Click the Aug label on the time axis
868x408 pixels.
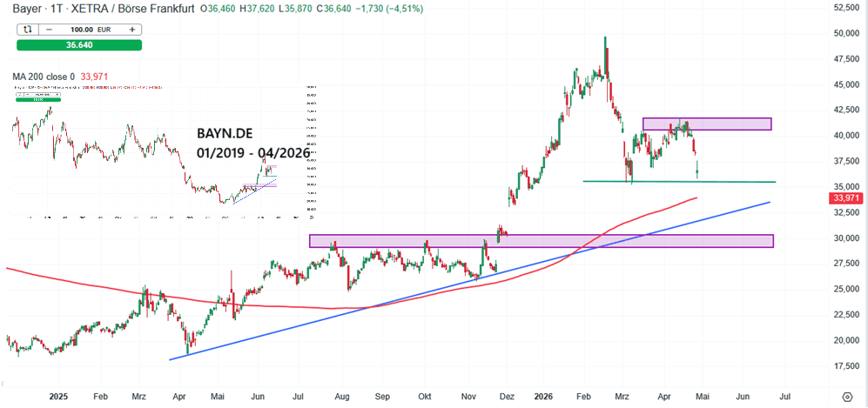click(343, 397)
